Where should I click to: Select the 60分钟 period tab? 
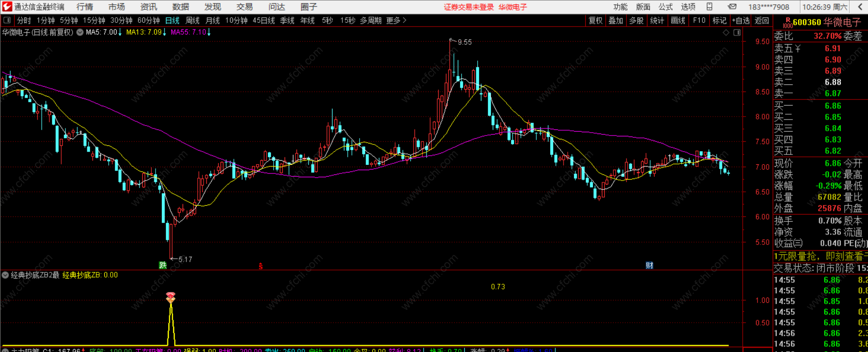[148, 20]
